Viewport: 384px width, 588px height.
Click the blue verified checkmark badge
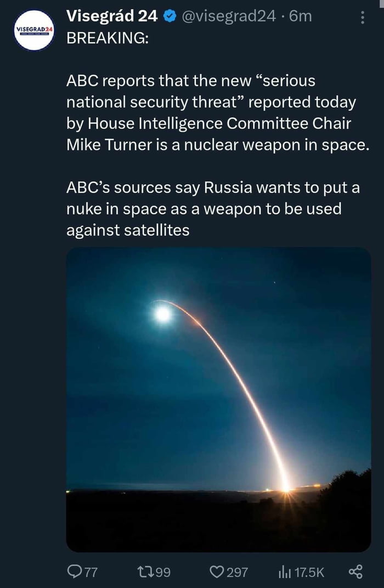170,17
